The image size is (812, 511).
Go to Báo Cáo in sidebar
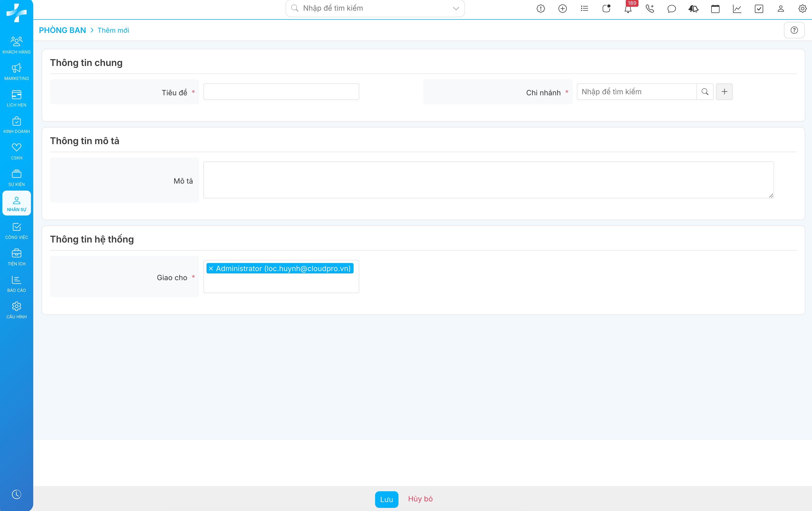click(x=17, y=284)
